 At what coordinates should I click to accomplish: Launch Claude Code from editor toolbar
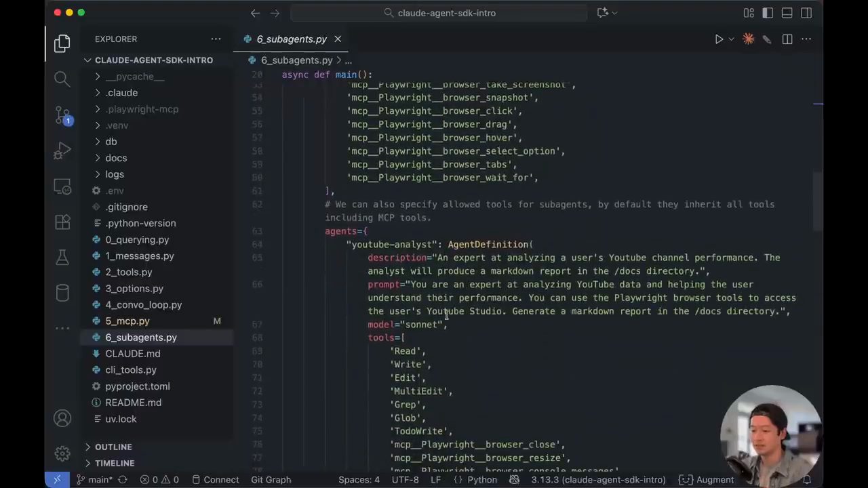(749, 39)
